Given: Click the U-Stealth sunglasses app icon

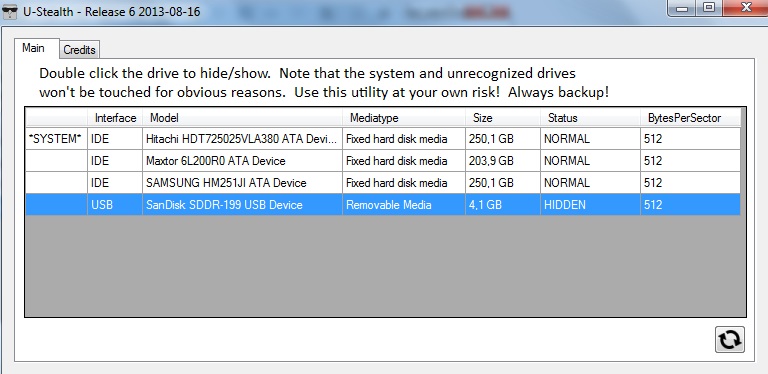Looking at the screenshot, I should coord(10,12).
